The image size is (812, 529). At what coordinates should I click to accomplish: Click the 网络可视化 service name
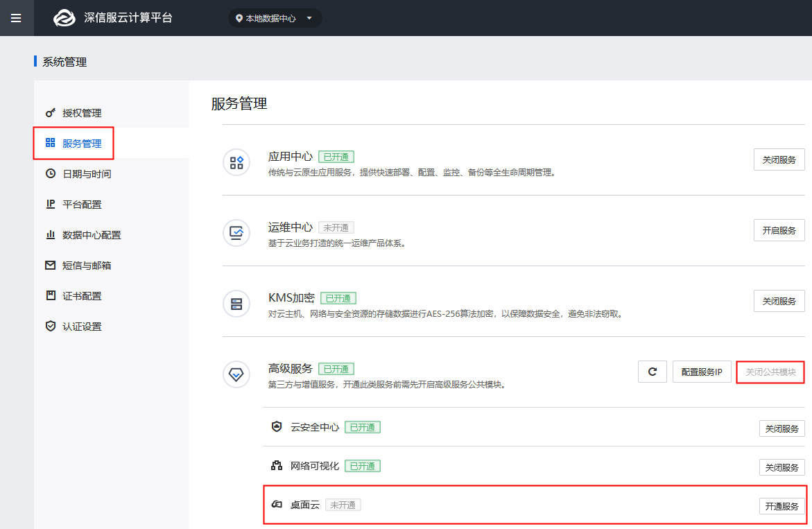tap(315, 466)
